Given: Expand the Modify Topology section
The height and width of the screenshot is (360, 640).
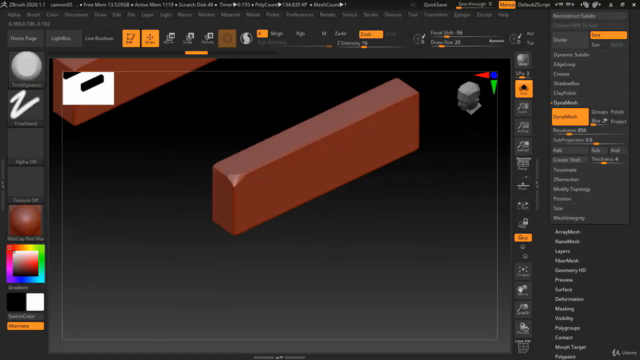Looking at the screenshot, I should [x=572, y=189].
